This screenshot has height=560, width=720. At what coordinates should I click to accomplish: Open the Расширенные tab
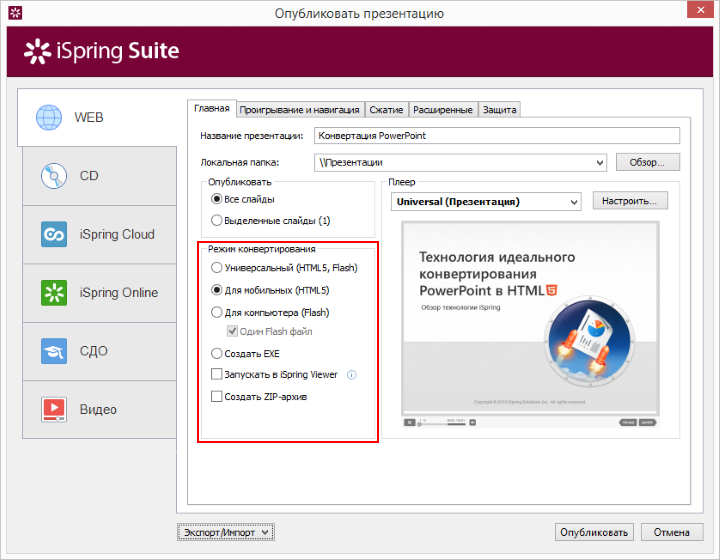click(443, 110)
